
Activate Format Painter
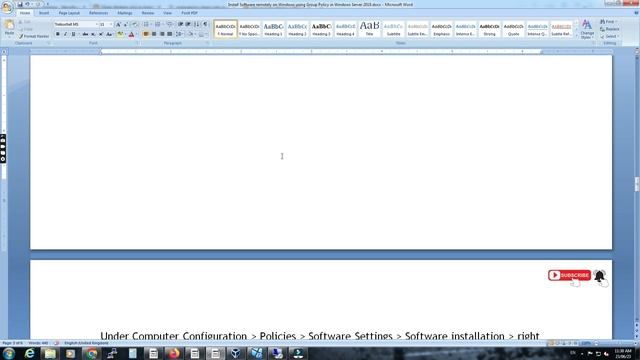coord(33,36)
